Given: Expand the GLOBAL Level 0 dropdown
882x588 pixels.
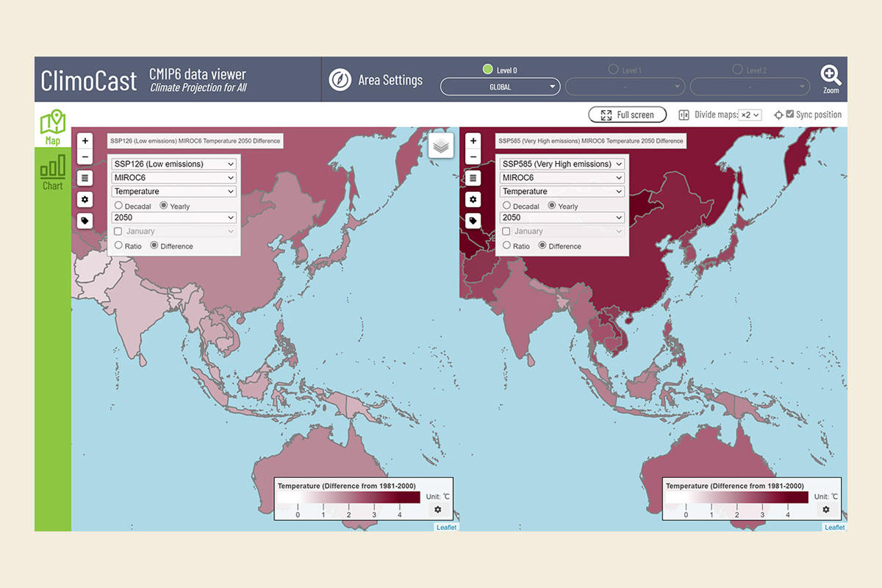Looking at the screenshot, I should 500,87.
